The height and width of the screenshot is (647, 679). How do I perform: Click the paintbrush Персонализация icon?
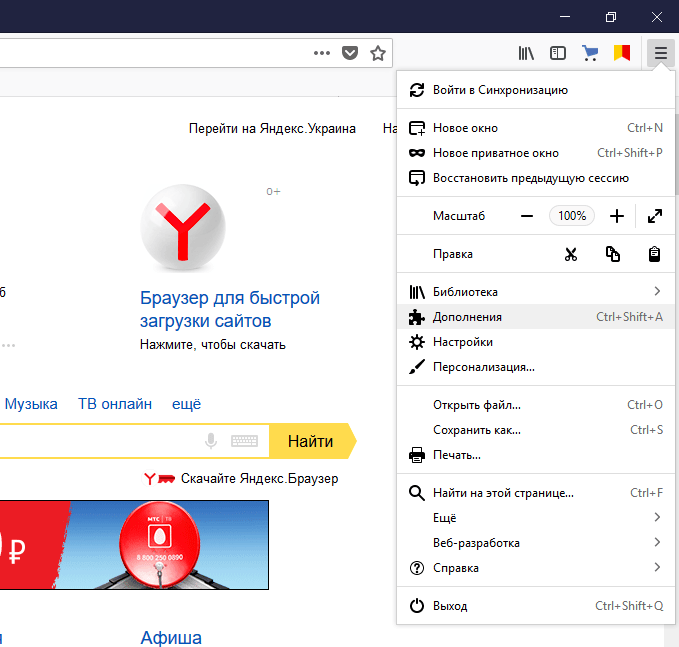point(417,367)
